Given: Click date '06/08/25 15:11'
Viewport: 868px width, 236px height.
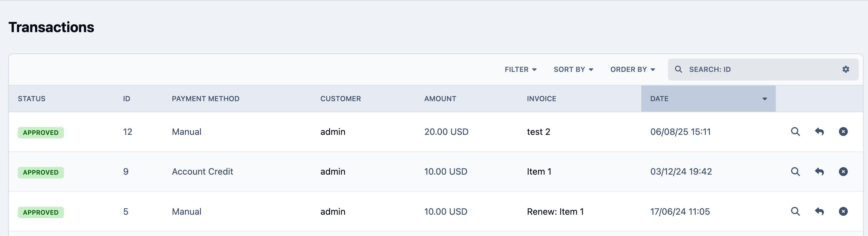Looking at the screenshot, I should pos(680,132).
